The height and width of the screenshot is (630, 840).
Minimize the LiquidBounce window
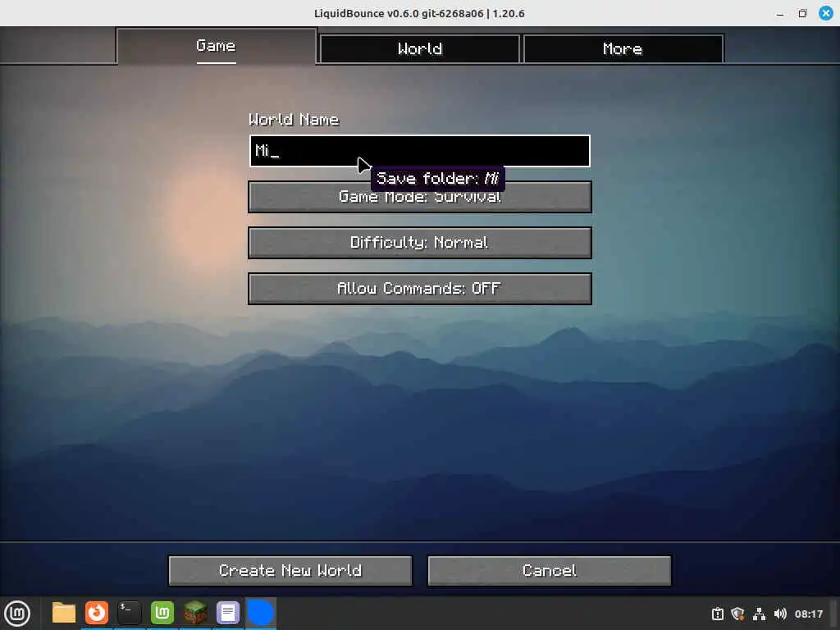pos(780,14)
